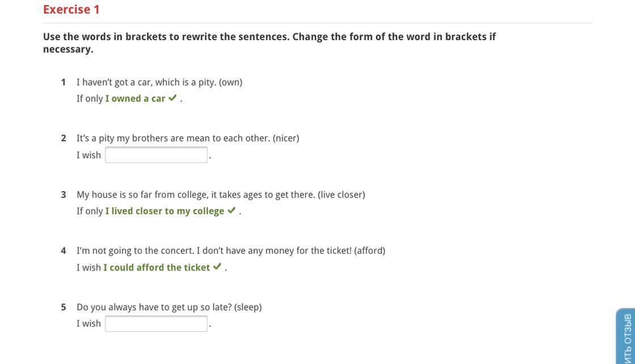635x364 pixels.
Task: Click the green answer 'I owned a car'
Action: pyautogui.click(x=136, y=99)
